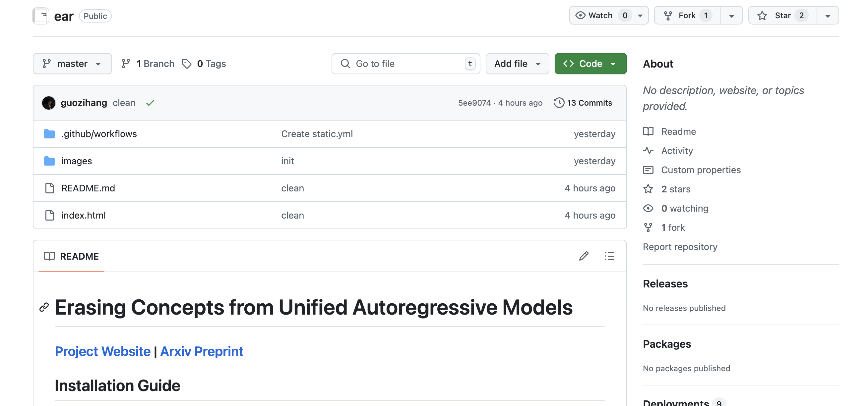
Task: Open the Releases heading link
Action: [x=665, y=284]
